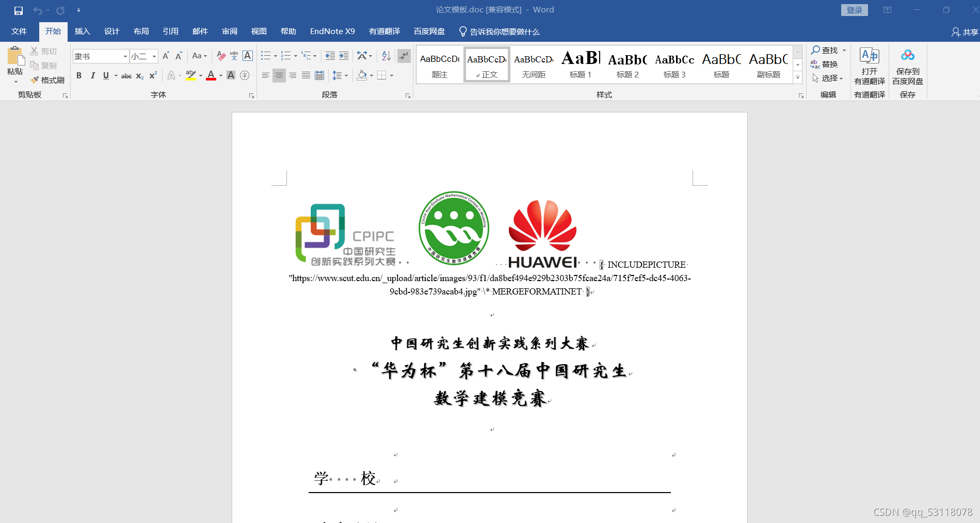980x523 pixels.
Task: Increase paragraph indent
Action: (x=344, y=56)
